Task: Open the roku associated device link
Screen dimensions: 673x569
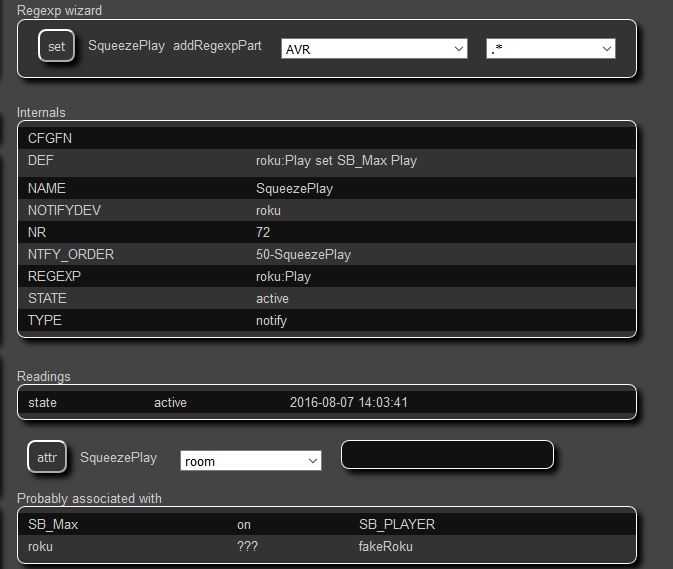Action: [40, 546]
